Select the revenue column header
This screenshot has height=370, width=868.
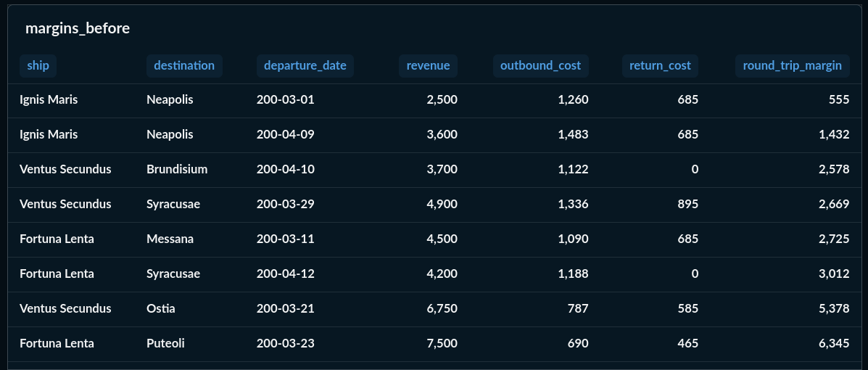coord(428,65)
